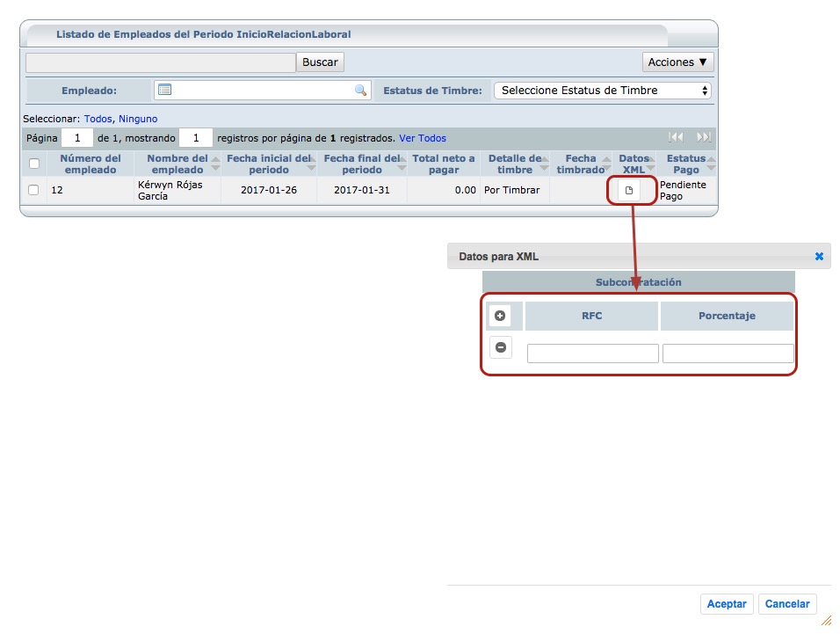
Task: Check the checkbox for employee 12
Action: (33, 190)
